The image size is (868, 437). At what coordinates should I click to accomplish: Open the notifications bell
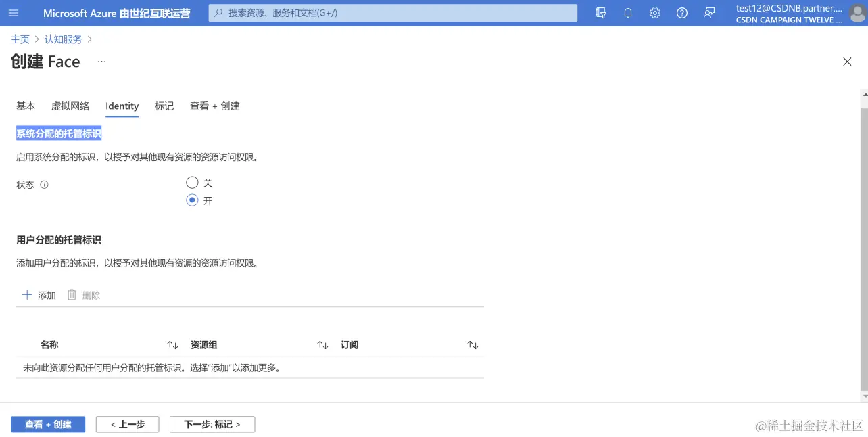628,13
